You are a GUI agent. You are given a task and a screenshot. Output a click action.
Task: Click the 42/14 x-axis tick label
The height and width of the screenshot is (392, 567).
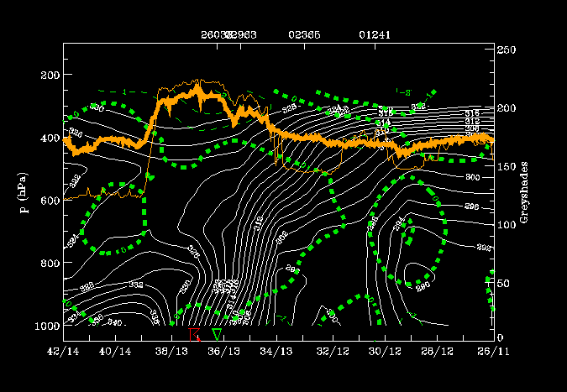tap(63, 351)
